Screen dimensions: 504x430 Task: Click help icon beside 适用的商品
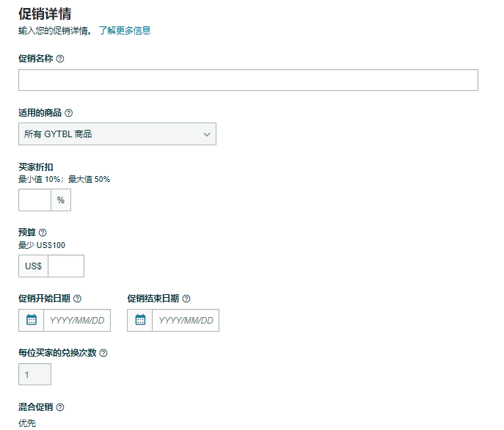point(69,113)
